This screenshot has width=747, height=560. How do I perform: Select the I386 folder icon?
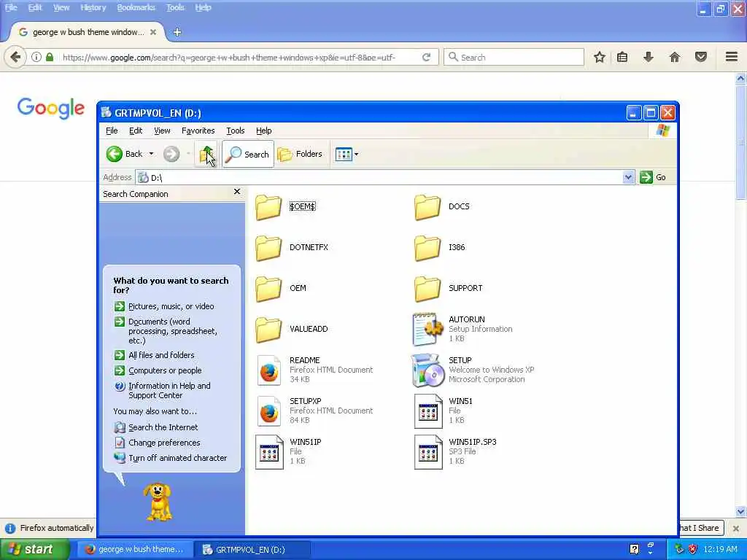427,248
